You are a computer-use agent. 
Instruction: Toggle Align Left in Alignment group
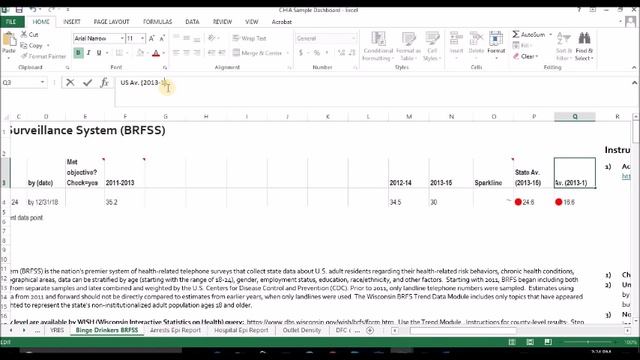click(176, 53)
